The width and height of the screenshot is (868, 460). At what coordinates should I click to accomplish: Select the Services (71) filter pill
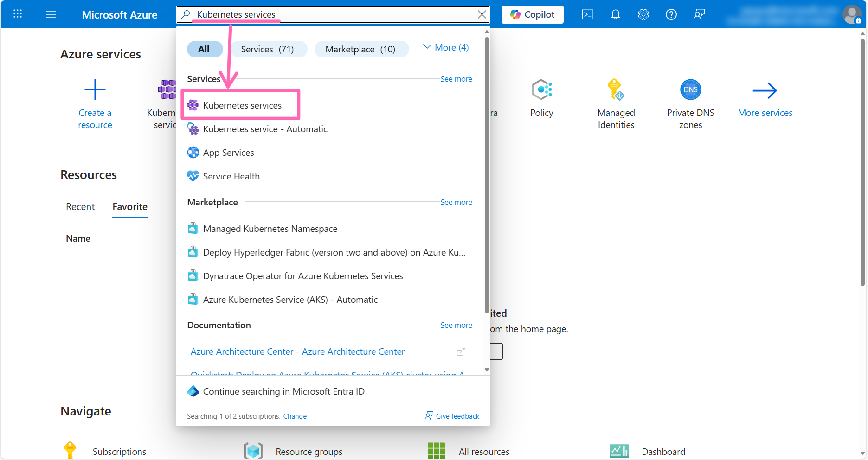[267, 49]
